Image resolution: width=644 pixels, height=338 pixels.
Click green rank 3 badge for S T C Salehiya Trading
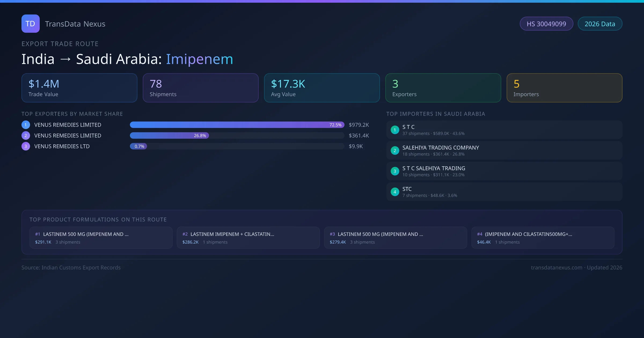(x=395, y=171)
